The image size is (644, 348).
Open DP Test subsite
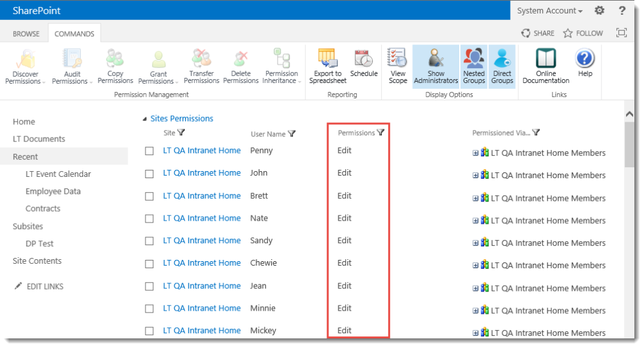pos(39,244)
